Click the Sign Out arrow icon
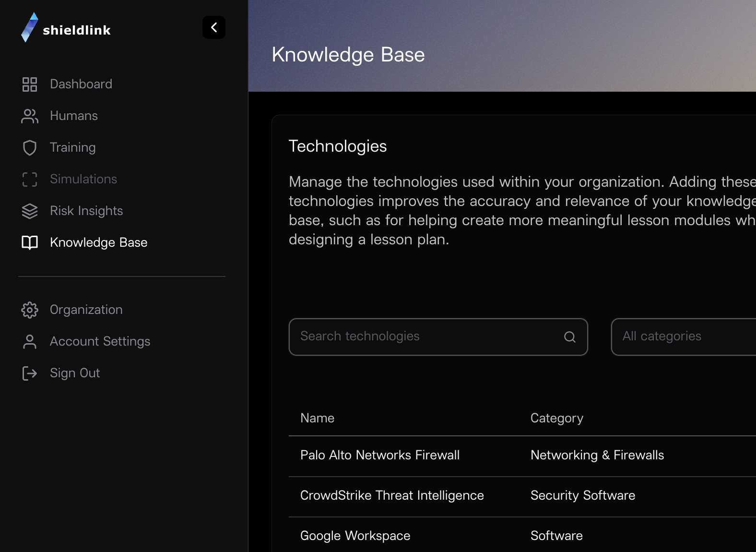 [x=30, y=373]
